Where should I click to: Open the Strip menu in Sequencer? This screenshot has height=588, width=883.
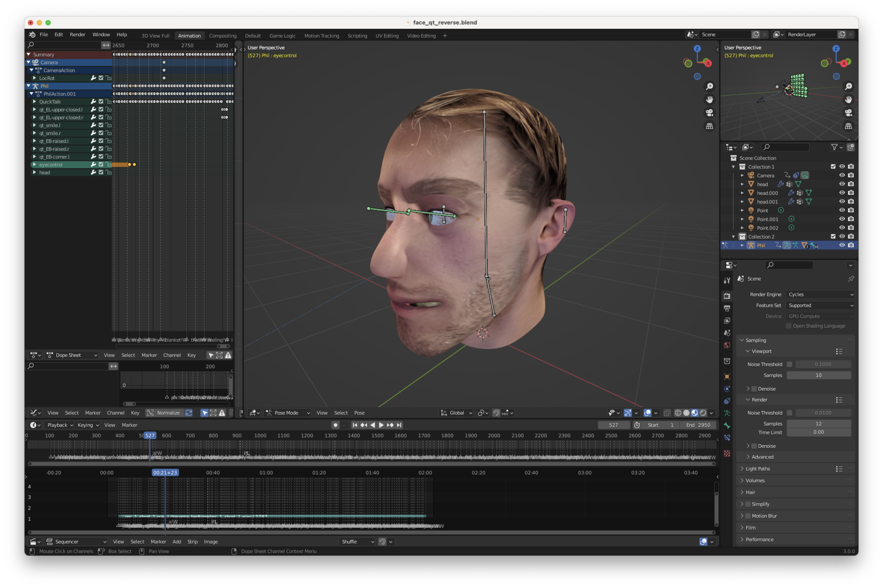pos(192,541)
